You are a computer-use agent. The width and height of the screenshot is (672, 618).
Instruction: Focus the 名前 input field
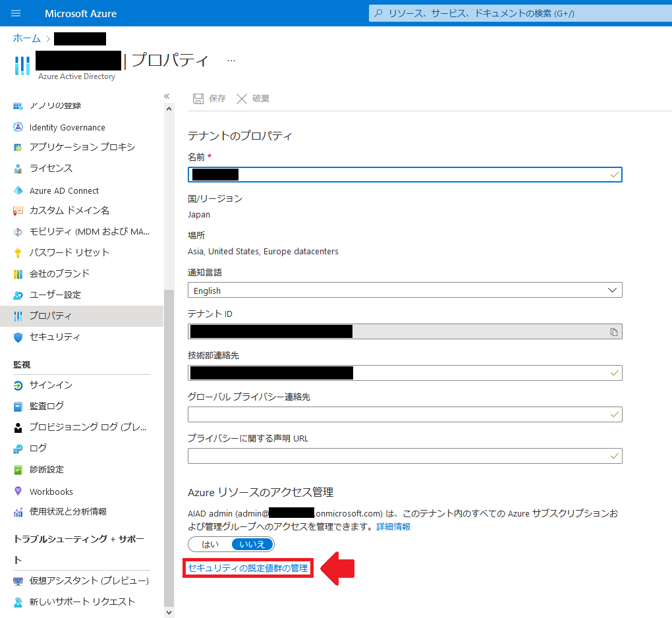405,175
